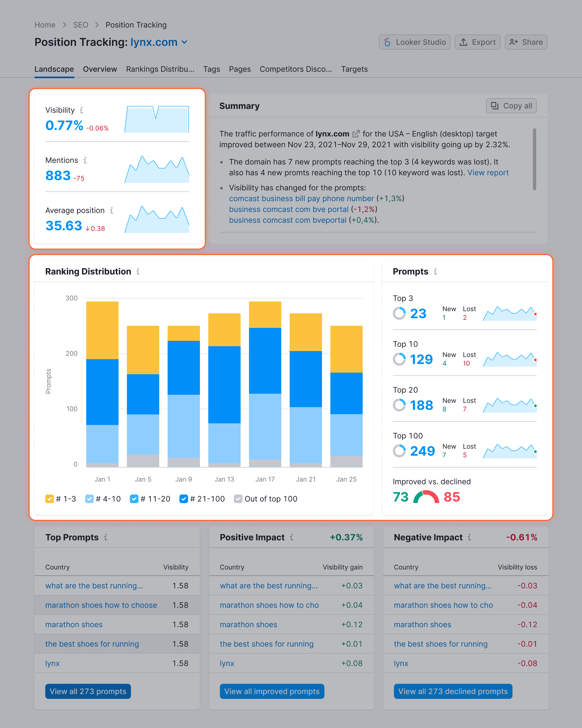Open lynx prompt in Negative Impact

401,663
